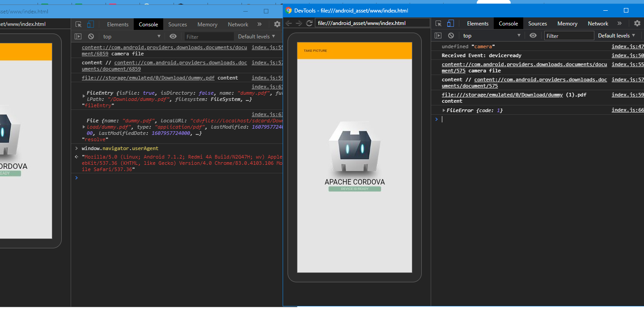Select Console tab in left DevTools window

pos(148,25)
